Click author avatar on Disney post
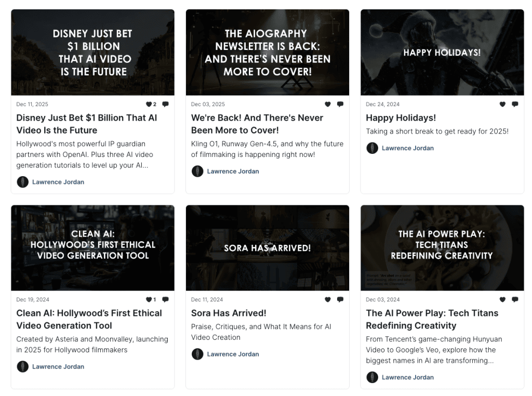This screenshot has height=396, width=532. click(22, 182)
